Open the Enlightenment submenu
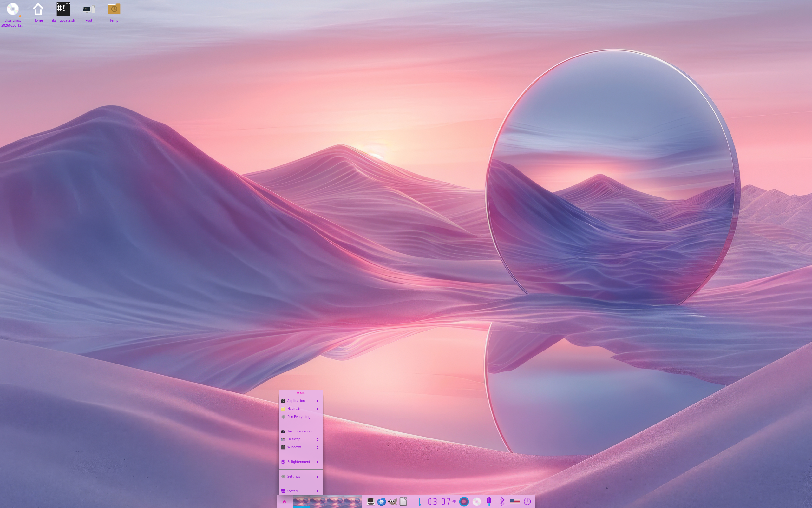Screen dimensions: 812x508 301,462
